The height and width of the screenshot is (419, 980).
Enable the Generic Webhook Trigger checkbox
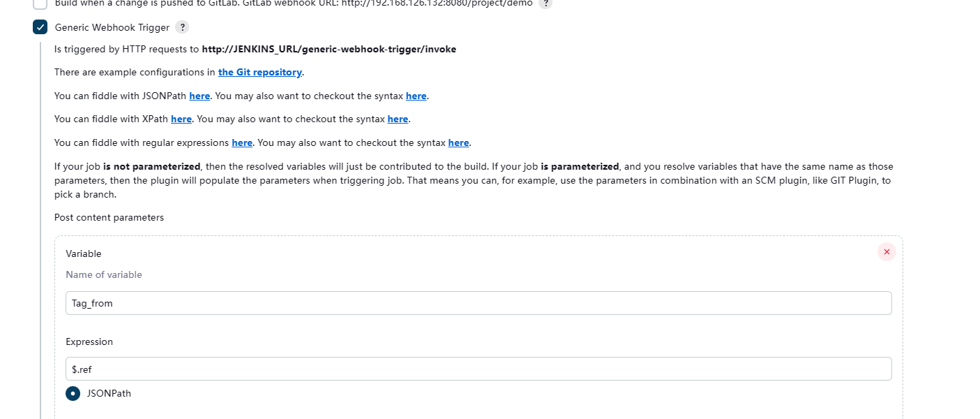(40, 27)
